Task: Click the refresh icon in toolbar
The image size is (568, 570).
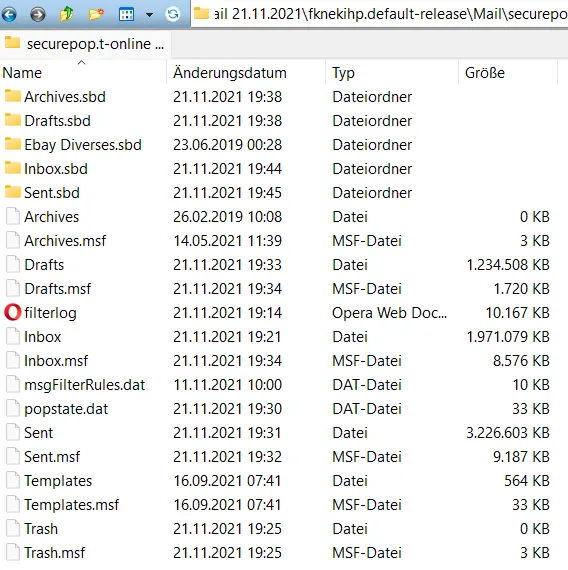Action: 173,14
